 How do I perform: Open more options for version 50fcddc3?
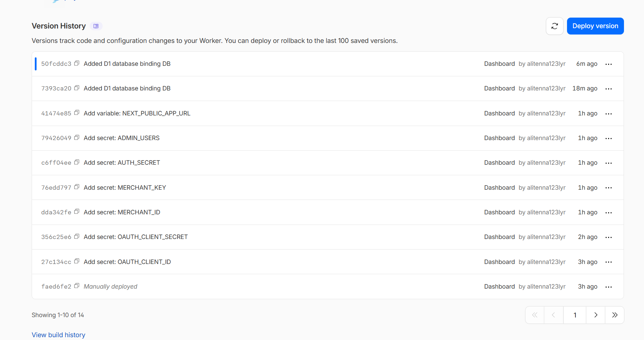pos(608,64)
